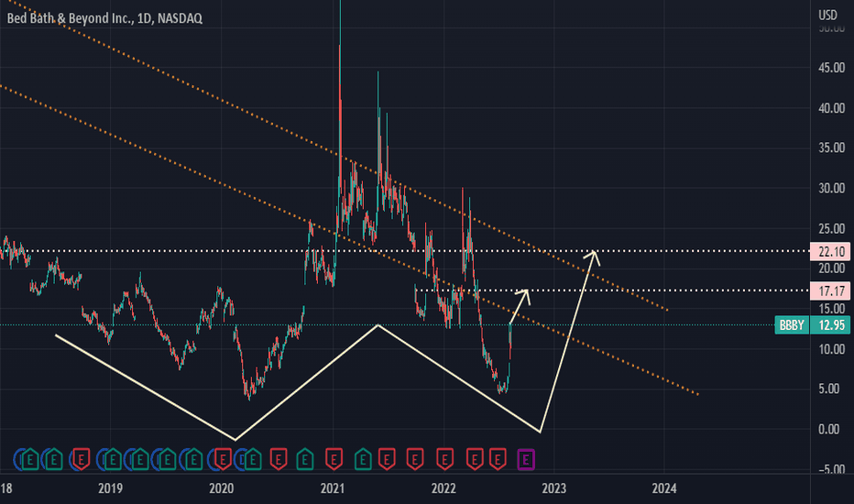Click the 10.00 price axis value
The image size is (854, 504).
tap(832, 349)
